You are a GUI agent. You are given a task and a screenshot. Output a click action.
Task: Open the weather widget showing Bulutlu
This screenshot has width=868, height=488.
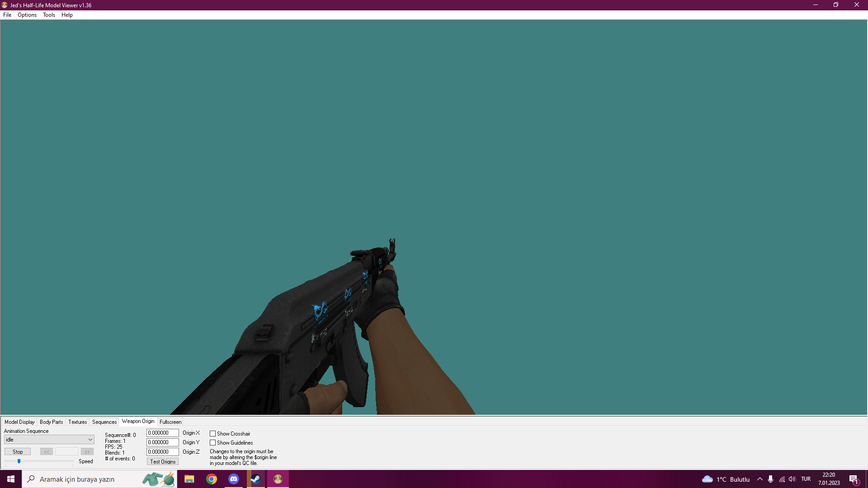tap(726, 479)
